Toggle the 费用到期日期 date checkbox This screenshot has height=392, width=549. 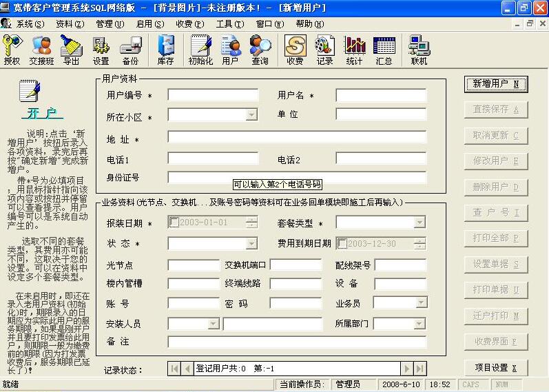click(x=342, y=243)
